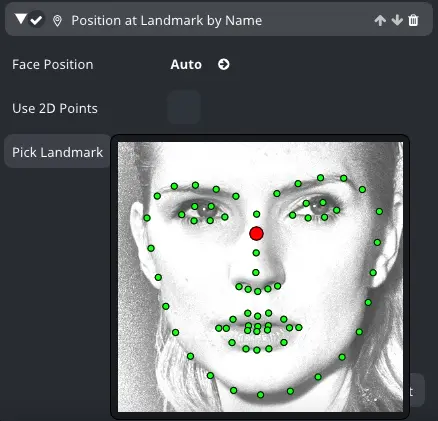Toggle the enabled checkmark for this modifier
The width and height of the screenshot is (438, 421).
click(36, 20)
